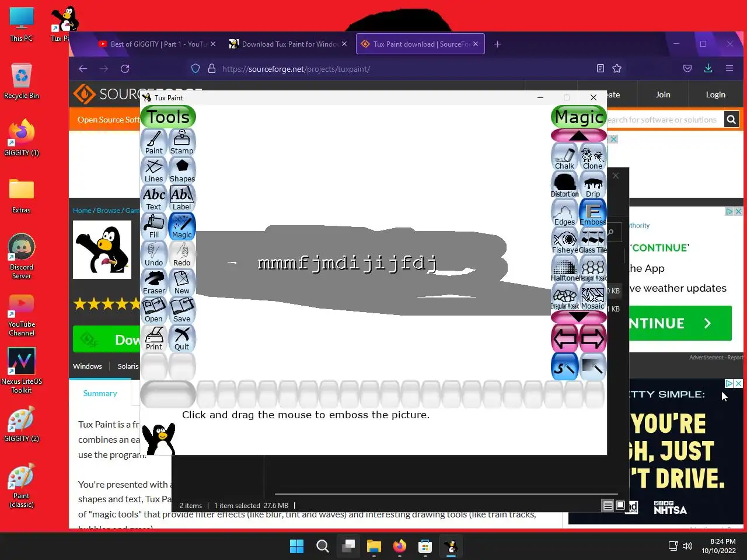Click the Browse breadcrumb link
The image size is (747, 560).
pos(109,211)
